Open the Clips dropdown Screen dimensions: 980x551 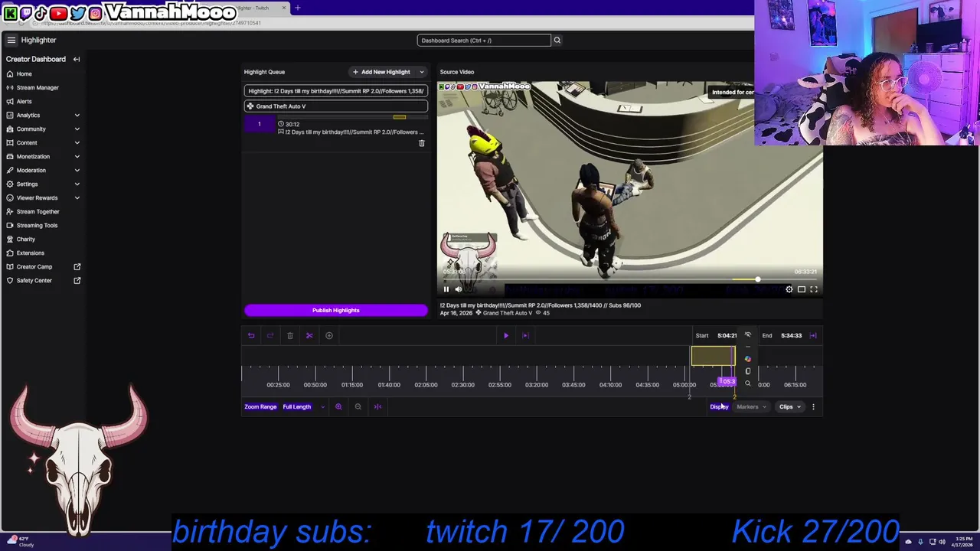790,407
